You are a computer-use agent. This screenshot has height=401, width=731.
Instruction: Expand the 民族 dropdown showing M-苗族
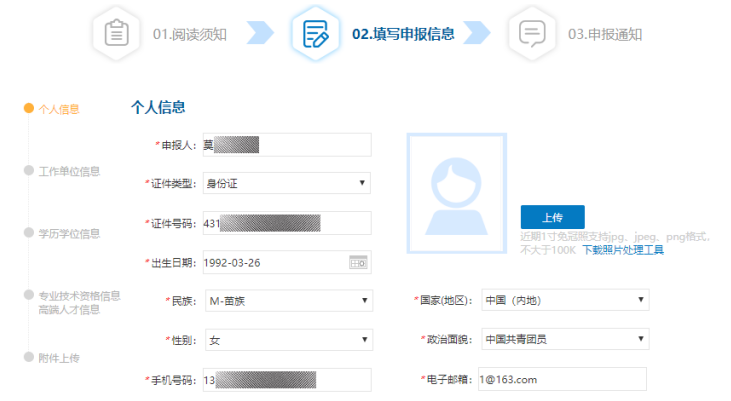(286, 300)
